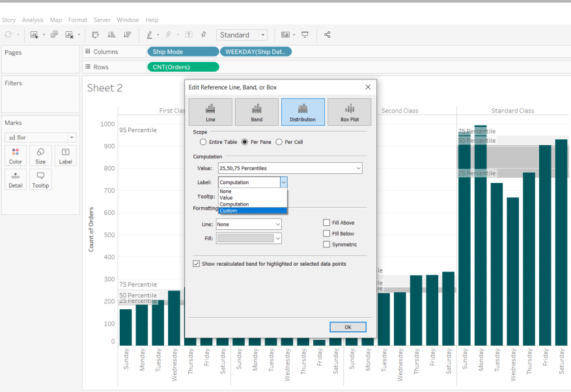Open the Fill color dropdown
The width and height of the screenshot is (571, 392).
pyautogui.click(x=249, y=238)
